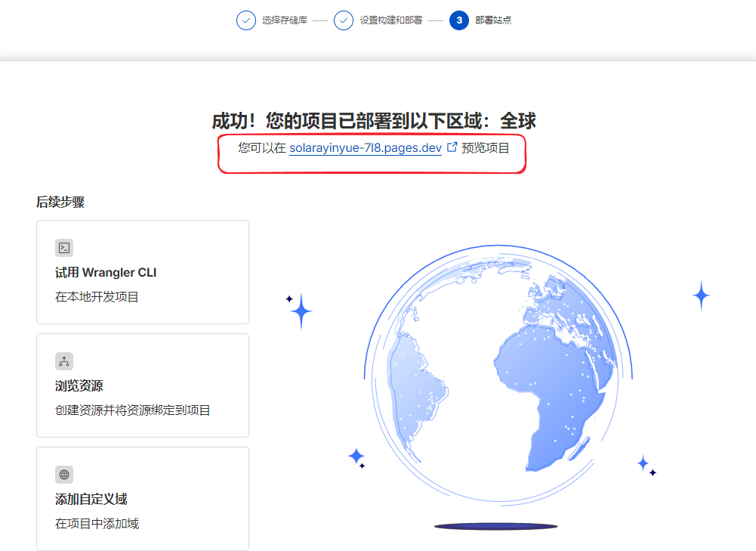Screen dimensions: 756x551
Task: Click the 创建资源并将资源绑定到项目 description
Action: click(x=132, y=410)
